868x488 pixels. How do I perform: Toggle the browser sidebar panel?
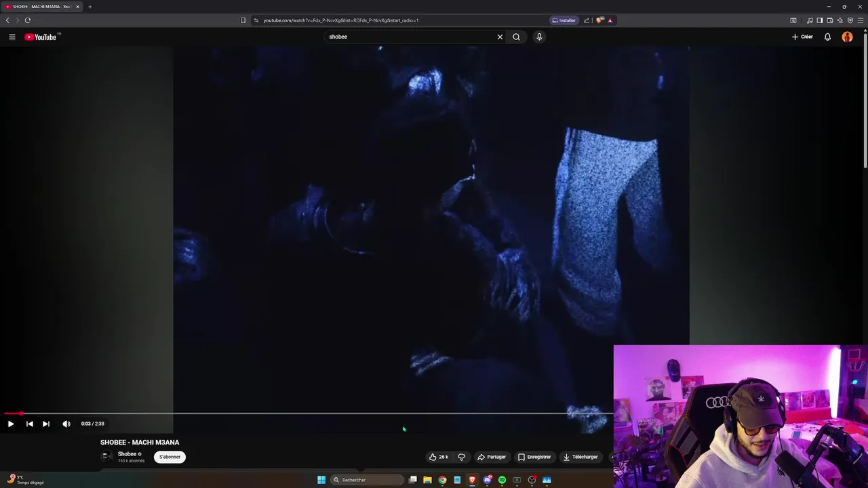pyautogui.click(x=819, y=20)
